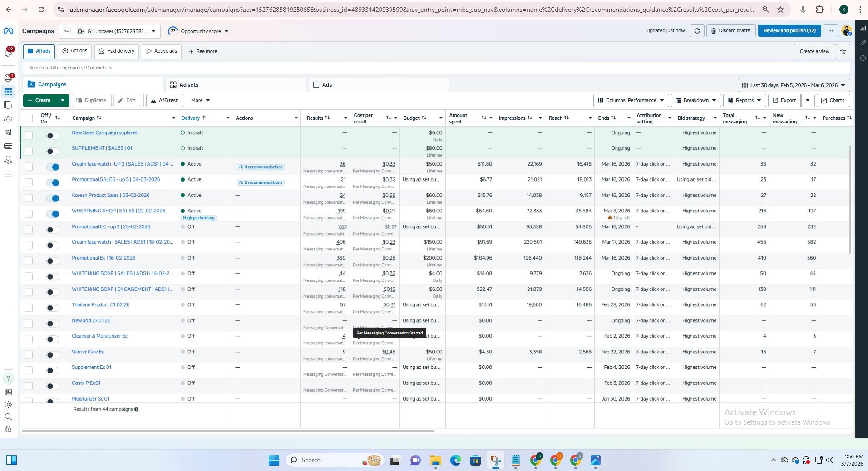Screen dimensions: 868x471
Task: Click the Discard drafts button
Action: tap(731, 31)
